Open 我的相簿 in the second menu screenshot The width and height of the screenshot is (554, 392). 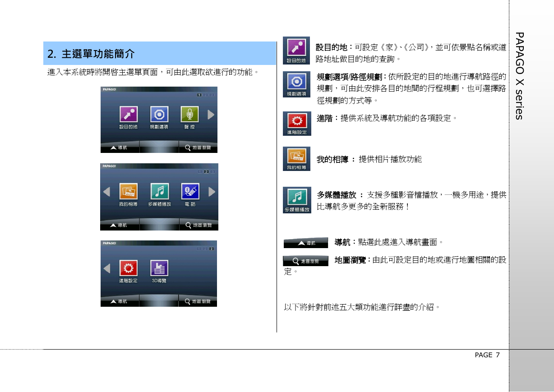[x=129, y=191]
